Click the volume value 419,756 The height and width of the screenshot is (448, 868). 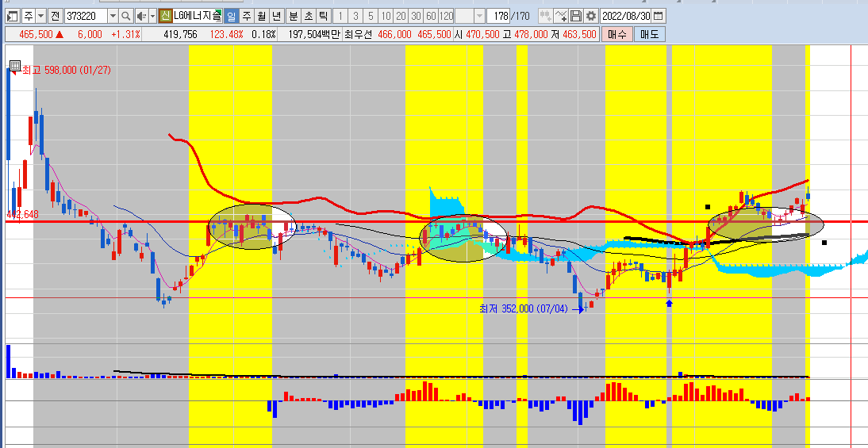tap(180, 34)
